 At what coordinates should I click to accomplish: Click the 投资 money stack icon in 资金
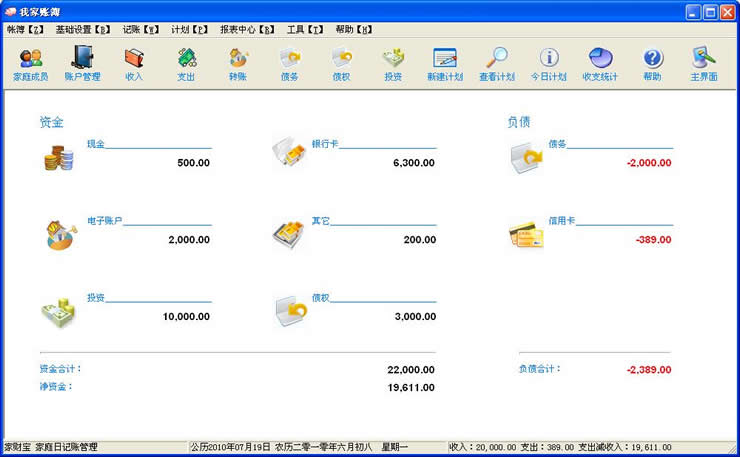point(58,312)
